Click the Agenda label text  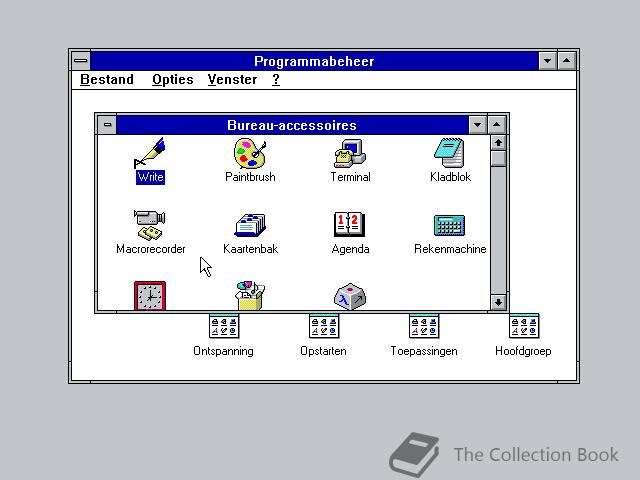(x=350, y=249)
